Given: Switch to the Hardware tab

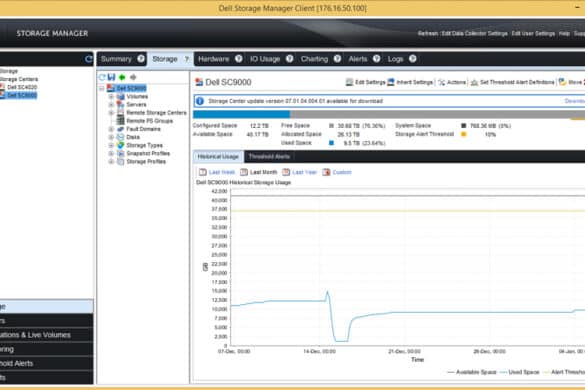Looking at the screenshot, I should pyautogui.click(x=213, y=59).
